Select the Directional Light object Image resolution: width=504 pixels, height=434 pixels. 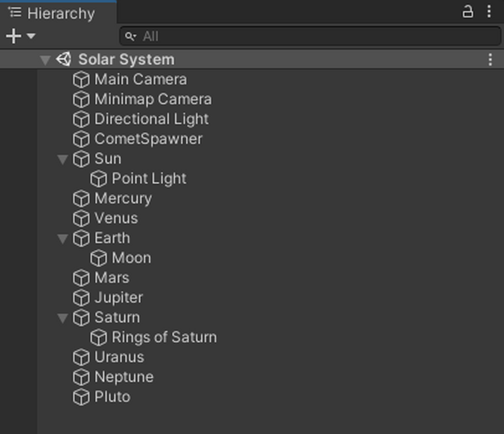pos(151,119)
